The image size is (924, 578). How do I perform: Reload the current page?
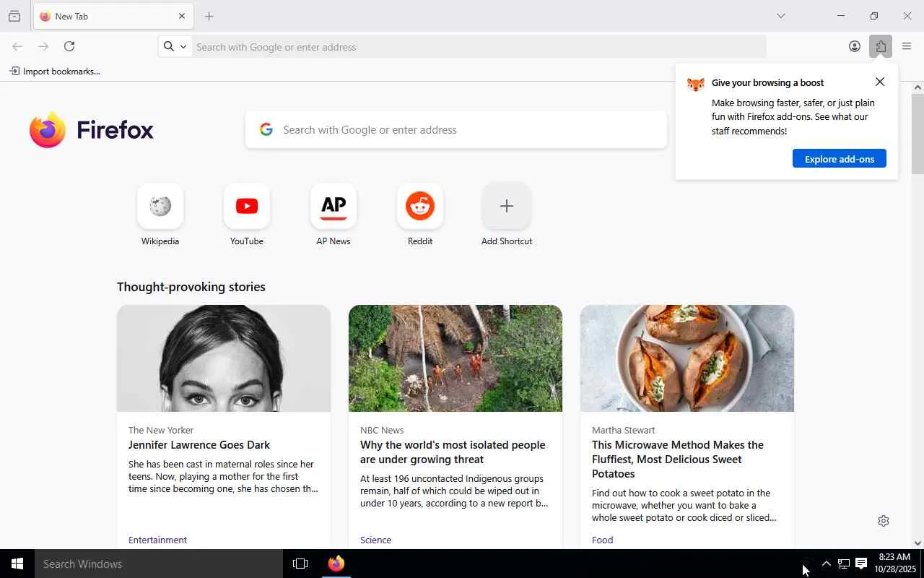69,46
